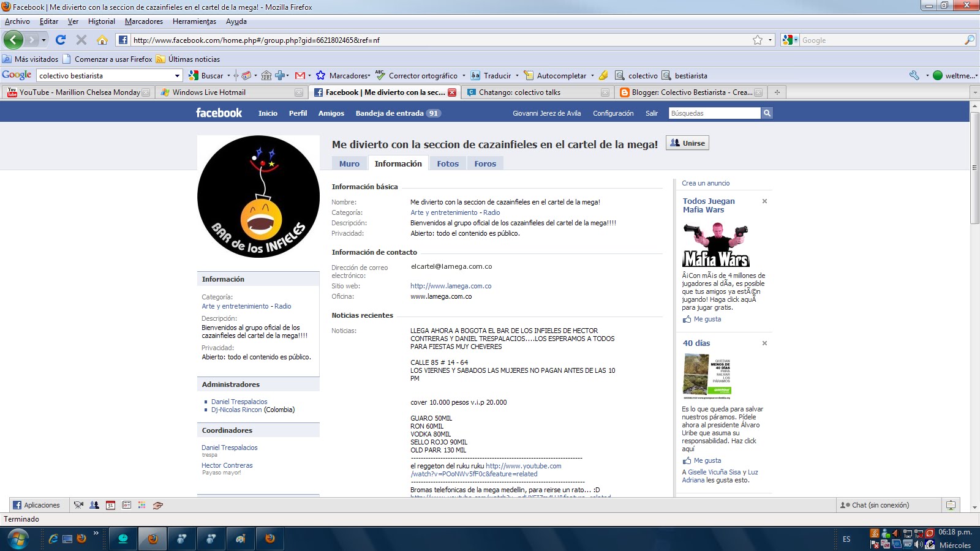Bookmark this page with the star icon

[x=758, y=40]
